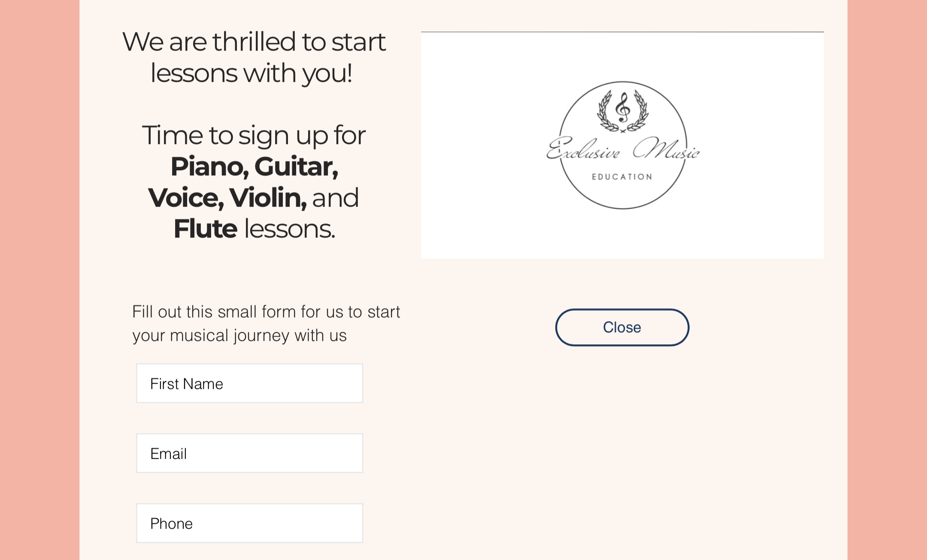This screenshot has height=560, width=927.
Task: Click the white logo image panel
Action: click(x=622, y=145)
